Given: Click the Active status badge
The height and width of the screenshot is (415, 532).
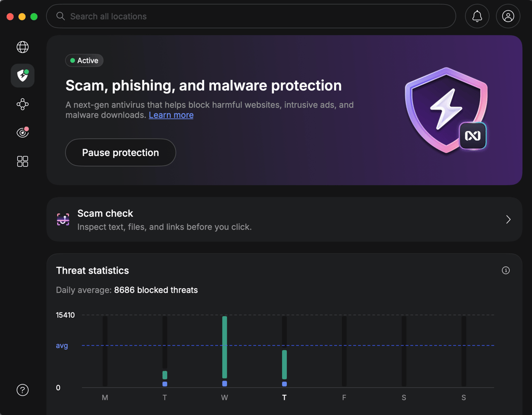Looking at the screenshot, I should click(84, 60).
